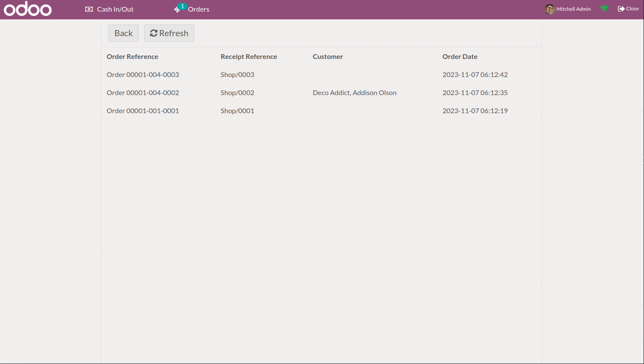
Task: Click the Receipt Reference column header
Action: 248,56
